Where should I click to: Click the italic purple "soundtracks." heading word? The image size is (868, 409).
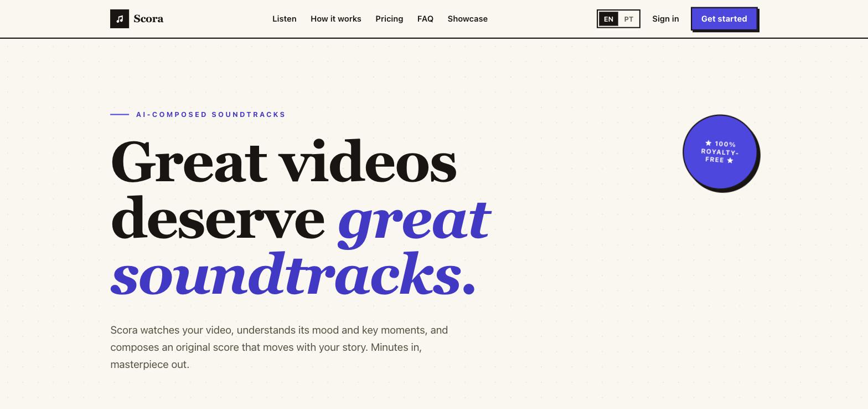tap(293, 274)
